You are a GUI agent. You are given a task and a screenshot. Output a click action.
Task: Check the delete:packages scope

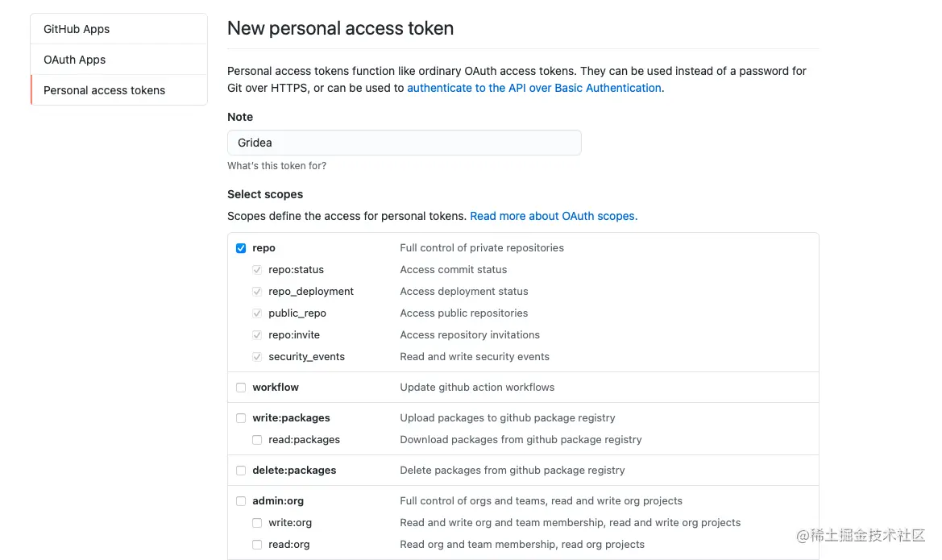(x=241, y=471)
